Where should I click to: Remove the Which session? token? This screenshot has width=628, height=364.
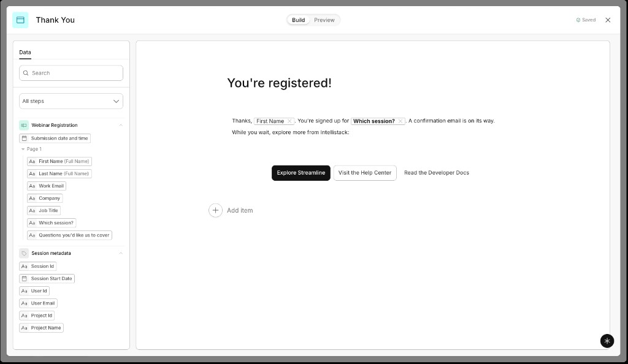tap(400, 121)
